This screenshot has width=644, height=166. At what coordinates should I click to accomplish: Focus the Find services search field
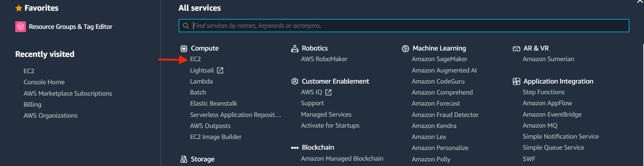point(404,26)
